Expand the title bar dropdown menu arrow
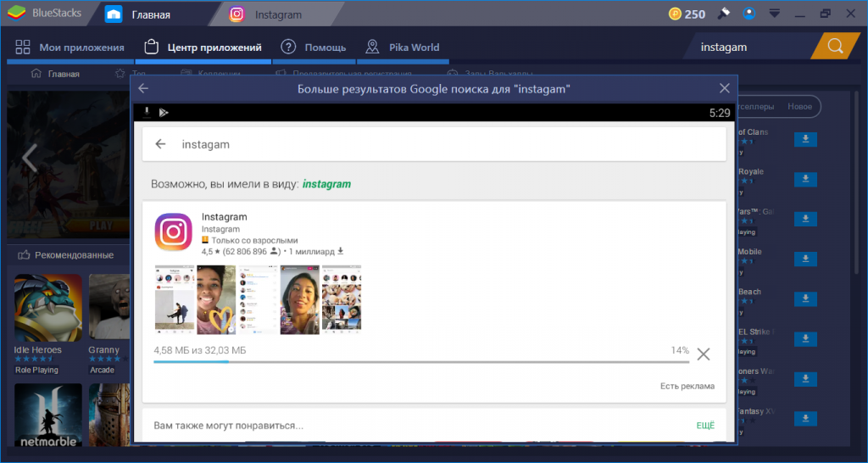868x463 pixels. (775, 14)
